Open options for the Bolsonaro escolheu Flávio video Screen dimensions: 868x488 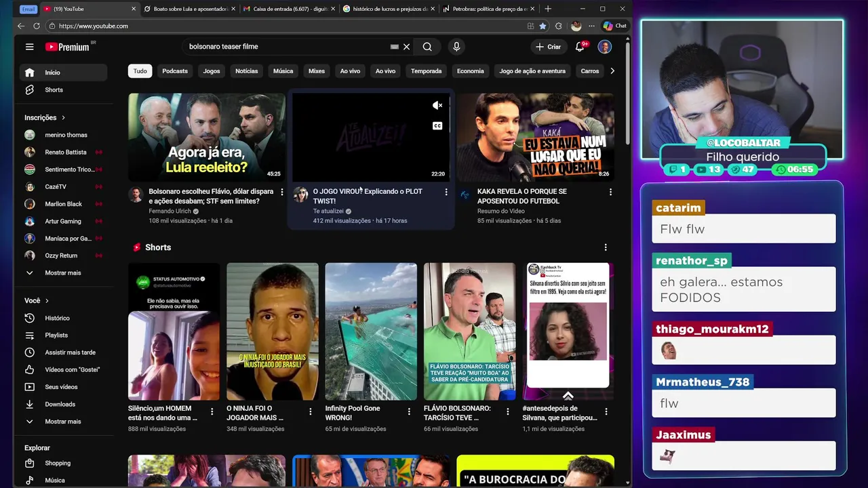[x=282, y=192]
